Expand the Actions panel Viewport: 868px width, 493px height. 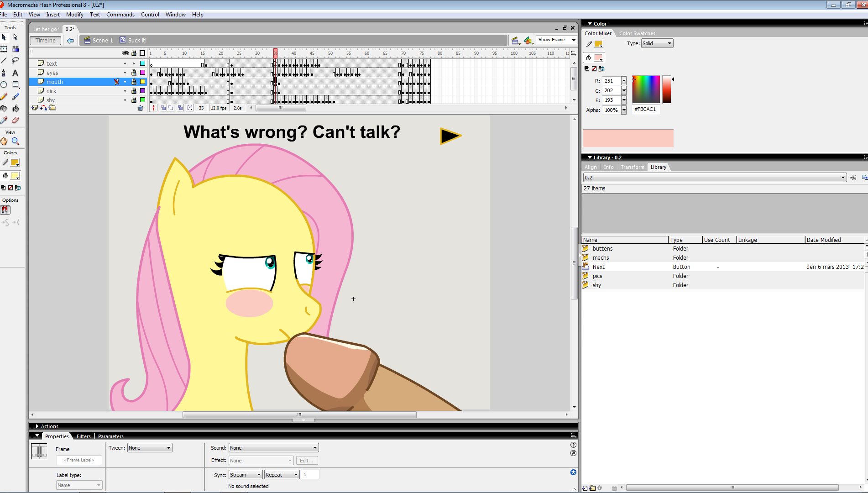pos(37,426)
